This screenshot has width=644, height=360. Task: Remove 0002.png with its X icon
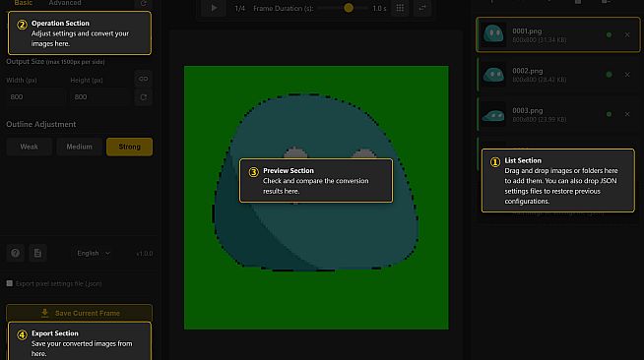coord(627,75)
